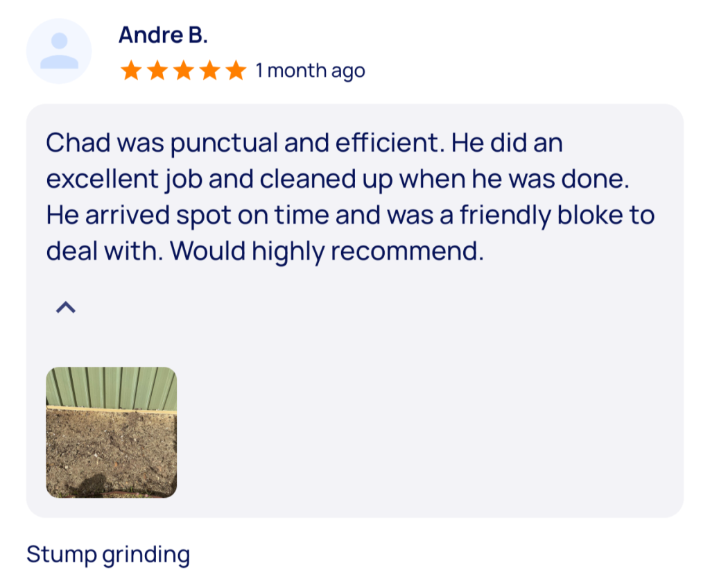Click the fourth orange rating star
Viewport: 710px width, 588px height.
(210, 70)
